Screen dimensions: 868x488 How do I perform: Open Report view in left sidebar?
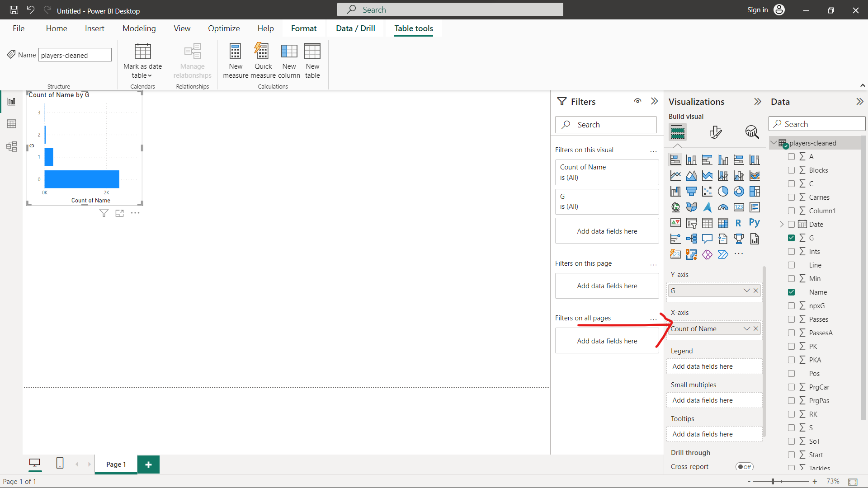point(11,102)
